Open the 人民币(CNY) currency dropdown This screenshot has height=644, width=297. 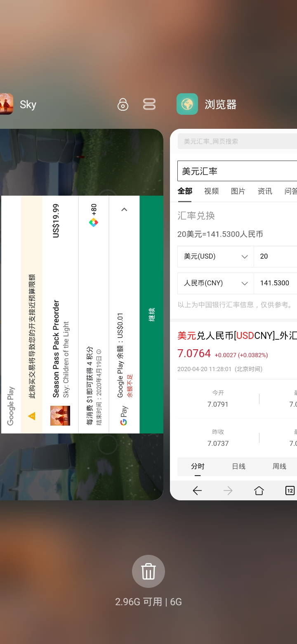[216, 283]
